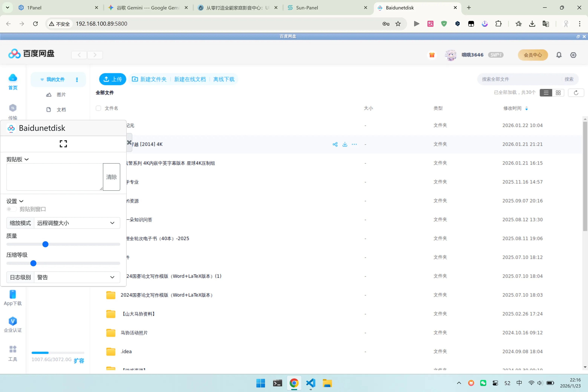Switch to the 从零打造全能家庭影音中心 tab
588x392 pixels.
coord(238,8)
